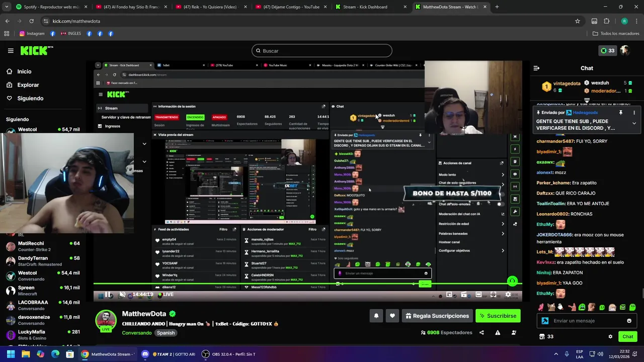The width and height of the screenshot is (644, 362).
Task: Click the green Chat send button
Action: tap(628, 337)
